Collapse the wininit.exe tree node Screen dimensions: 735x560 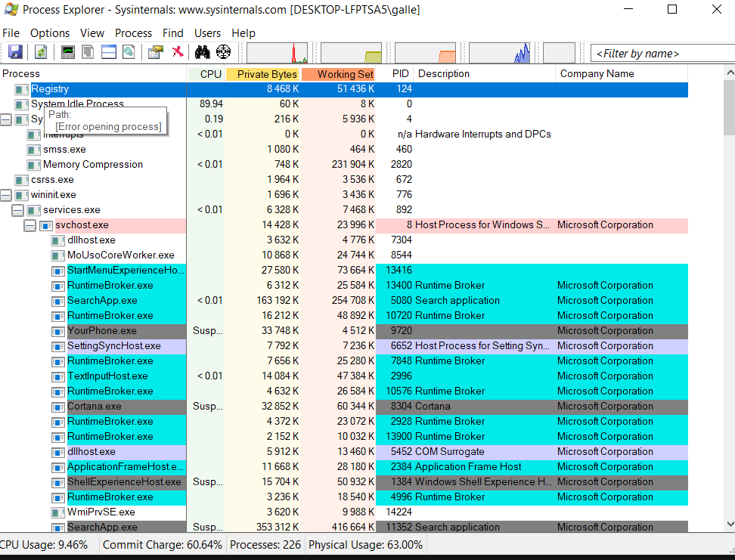6,195
